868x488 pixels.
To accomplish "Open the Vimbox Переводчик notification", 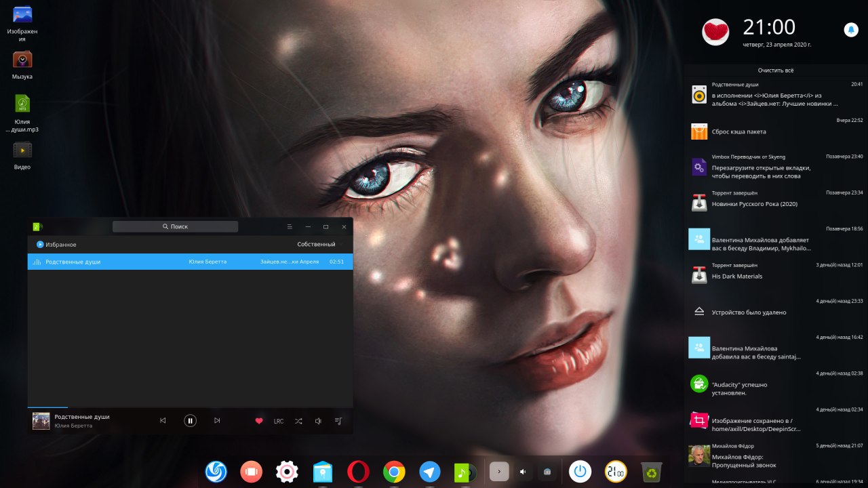I will point(776,167).
